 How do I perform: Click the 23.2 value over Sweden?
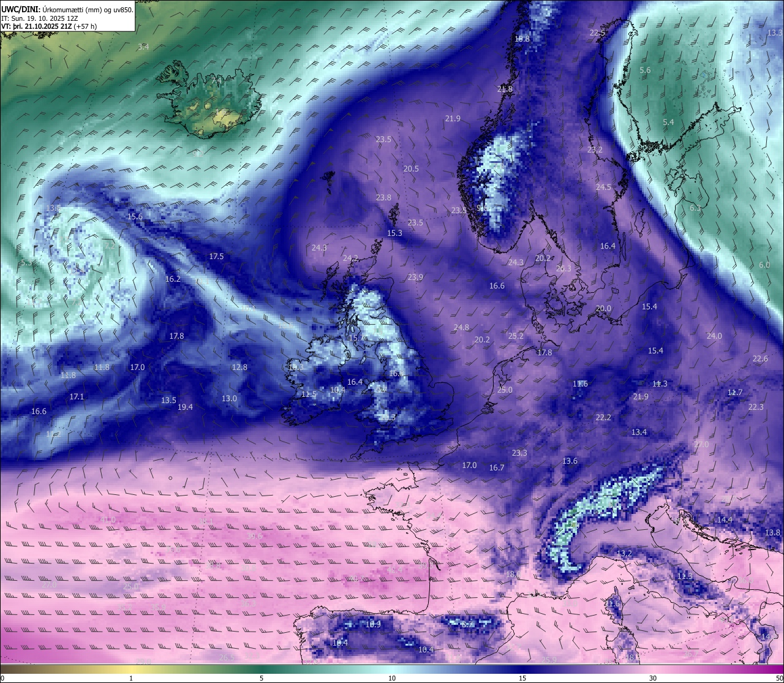click(595, 149)
